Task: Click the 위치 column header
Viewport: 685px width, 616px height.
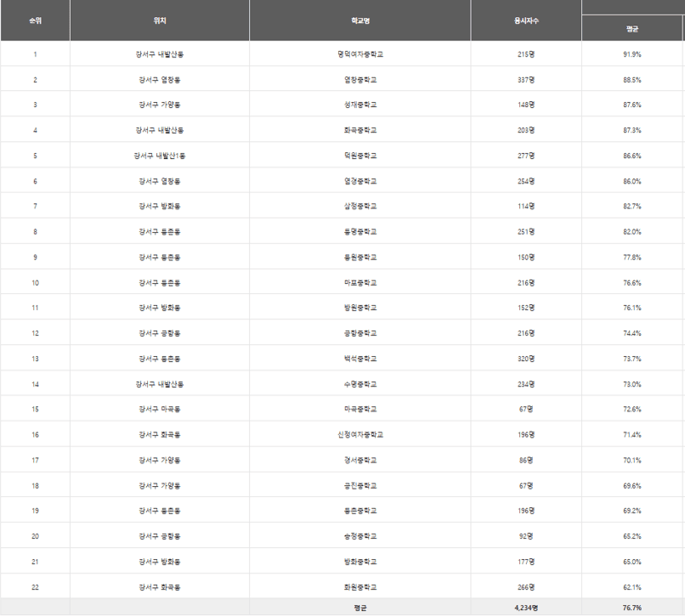Action: pos(160,20)
